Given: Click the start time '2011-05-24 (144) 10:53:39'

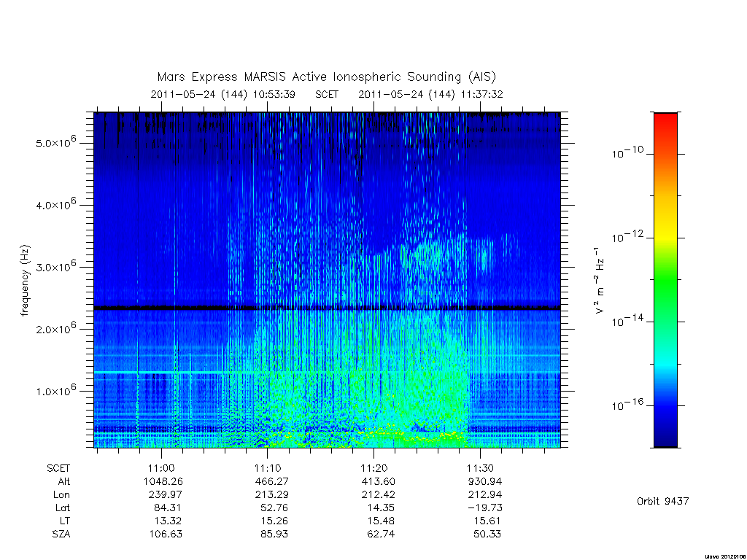Looking at the screenshot, I should tap(223, 94).
